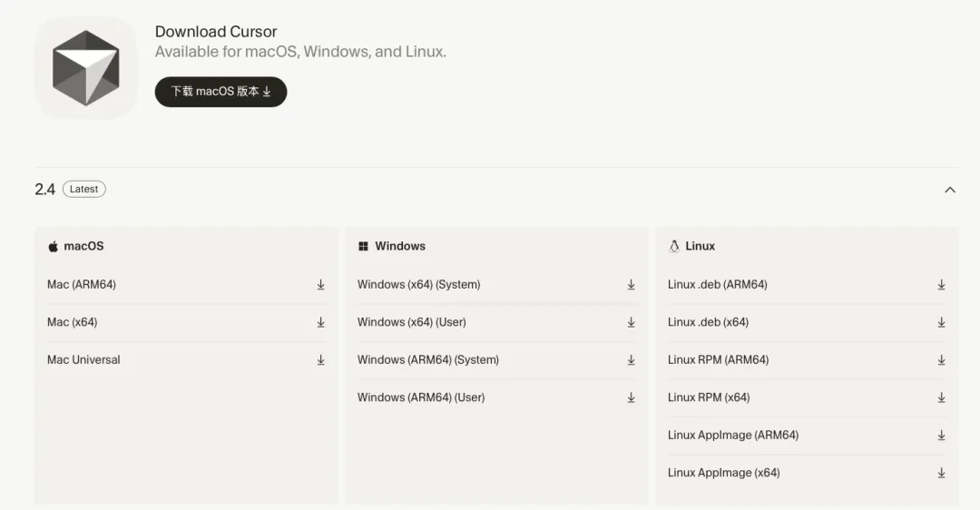Click download arrow for Windows (x64) (User)
980x510 pixels.
pyautogui.click(x=632, y=322)
